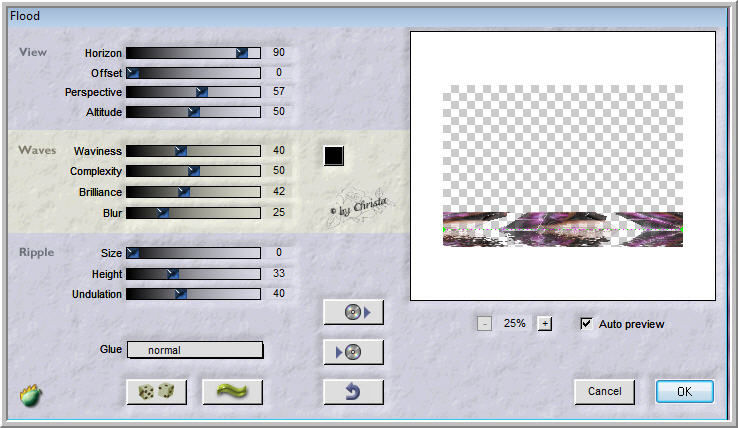The image size is (738, 428).
Task: Click the Horizon slider handle
Action: (241, 53)
